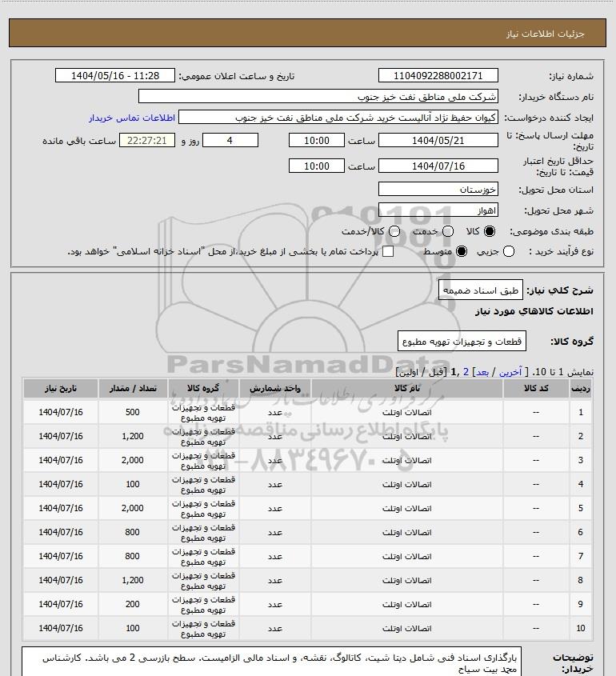Click quantity 1,200 in row 2
The height and width of the screenshot is (676, 616).
(133, 436)
